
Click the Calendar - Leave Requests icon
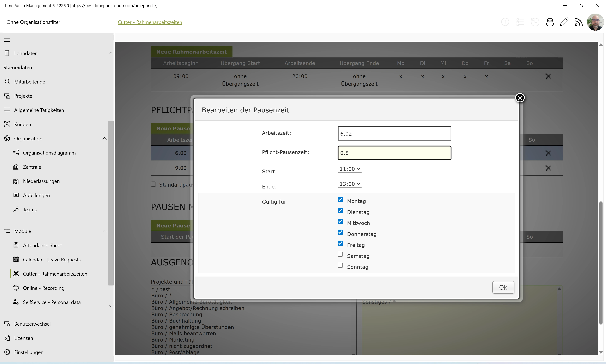(x=16, y=260)
